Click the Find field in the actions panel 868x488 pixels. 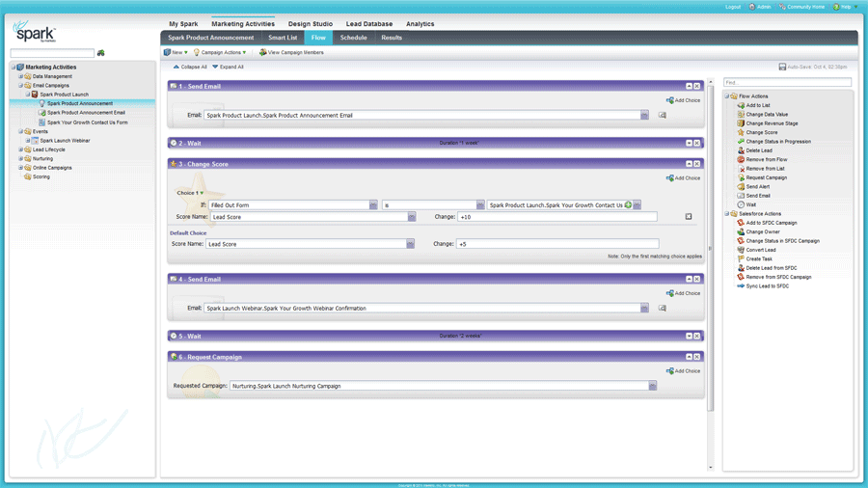click(x=787, y=82)
